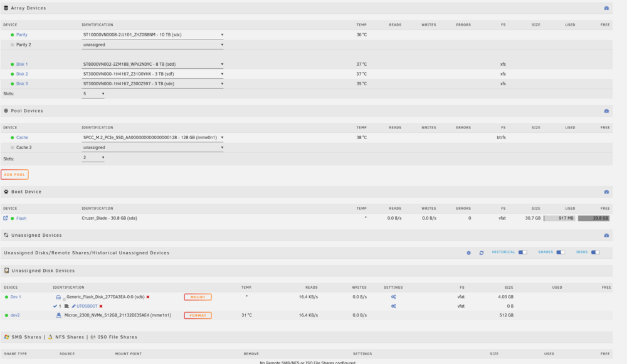Open the Cache device dropdown
627x364 pixels.
click(x=152, y=137)
